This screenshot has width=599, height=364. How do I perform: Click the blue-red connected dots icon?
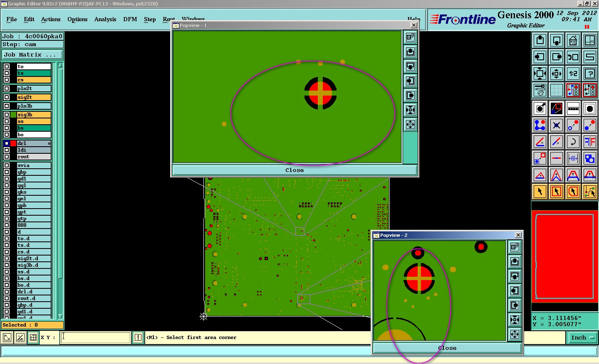pyautogui.click(x=540, y=125)
